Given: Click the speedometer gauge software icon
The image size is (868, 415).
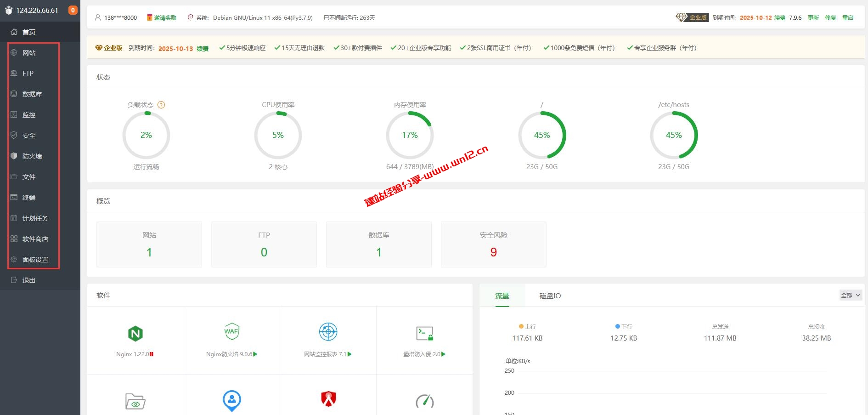Looking at the screenshot, I should click(x=424, y=401).
